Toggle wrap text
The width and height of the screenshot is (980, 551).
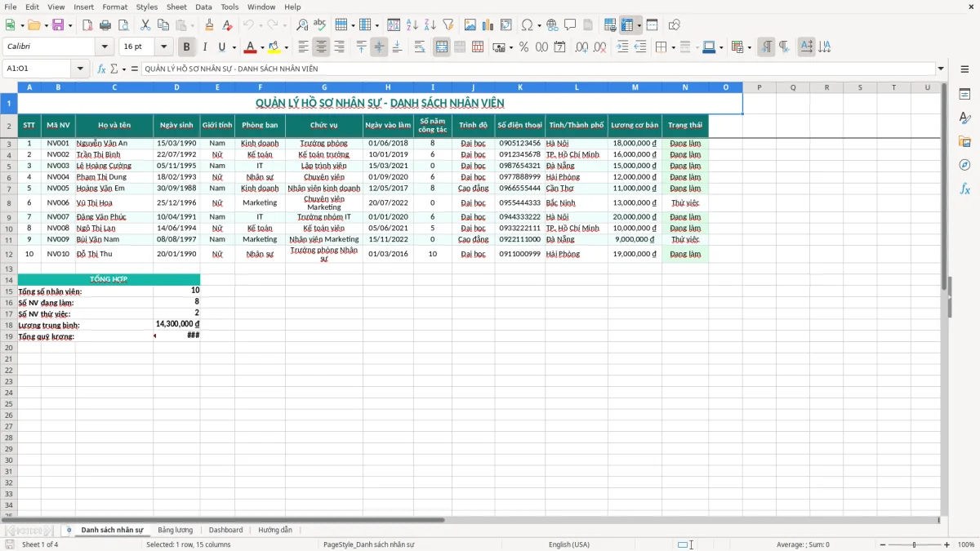click(420, 47)
